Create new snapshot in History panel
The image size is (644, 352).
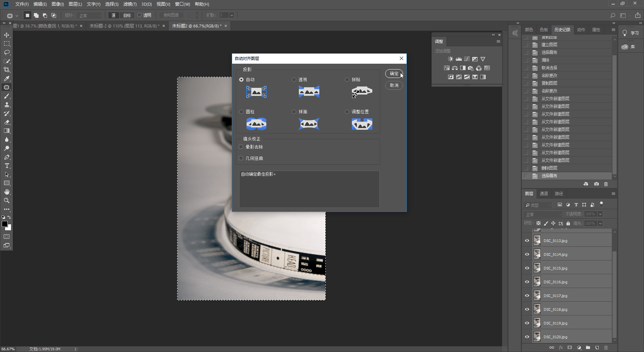(x=596, y=184)
